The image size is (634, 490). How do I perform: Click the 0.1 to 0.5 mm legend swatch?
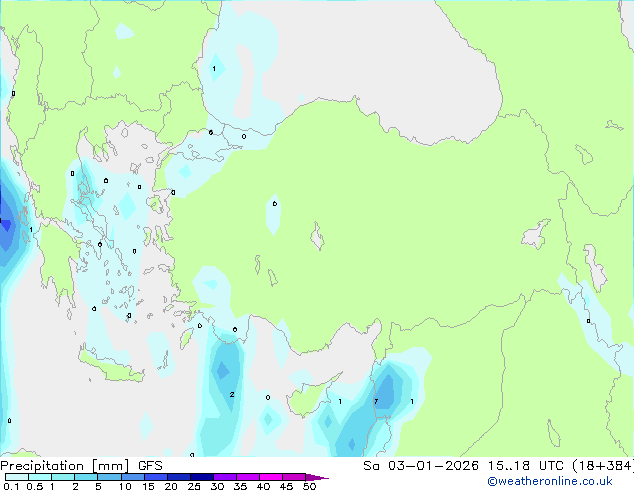[x=17, y=477]
